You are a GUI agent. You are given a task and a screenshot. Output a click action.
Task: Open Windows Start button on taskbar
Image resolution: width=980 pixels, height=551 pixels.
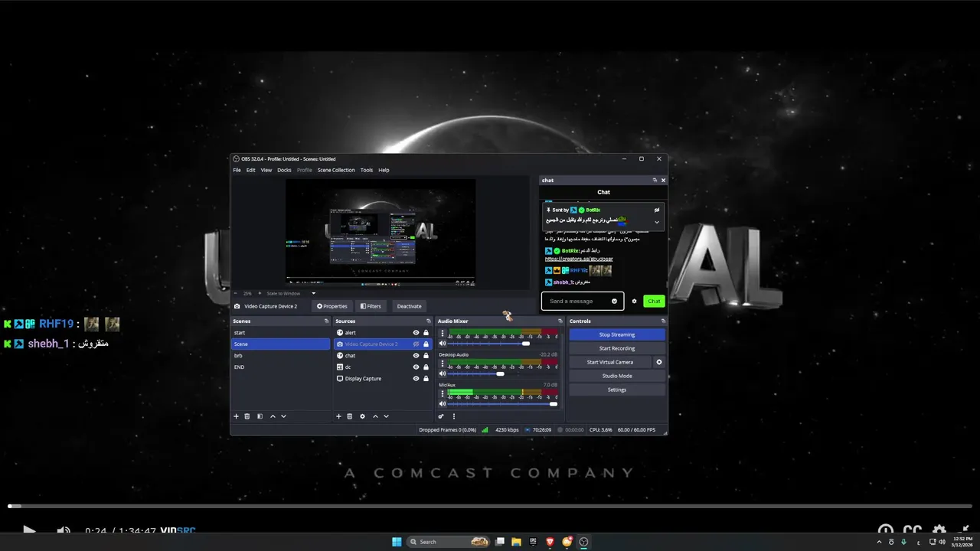pos(397,542)
